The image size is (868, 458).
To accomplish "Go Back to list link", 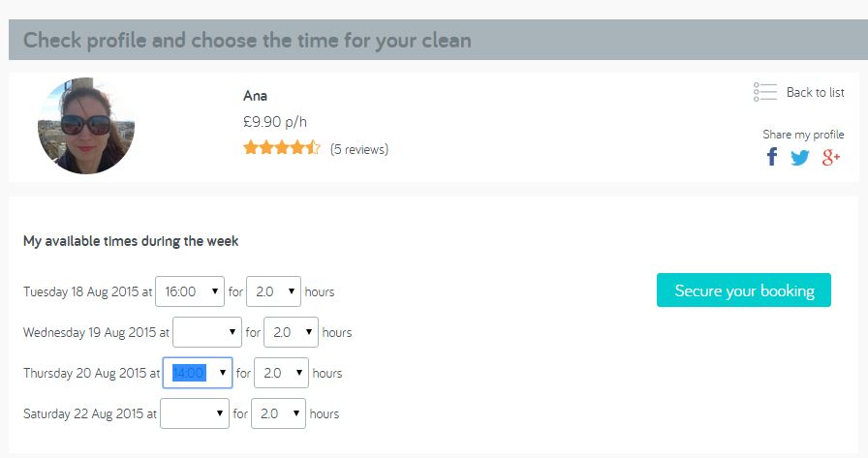I will [816, 92].
